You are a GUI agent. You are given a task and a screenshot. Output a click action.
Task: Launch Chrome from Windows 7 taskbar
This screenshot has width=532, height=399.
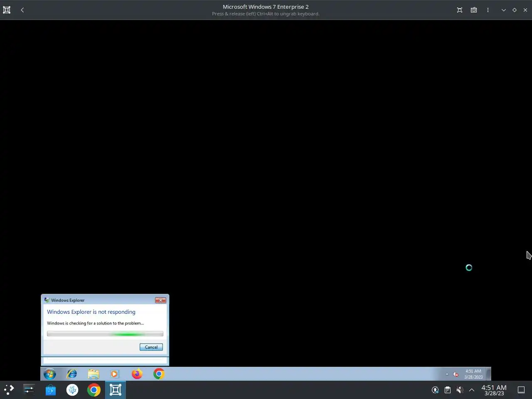pos(159,374)
